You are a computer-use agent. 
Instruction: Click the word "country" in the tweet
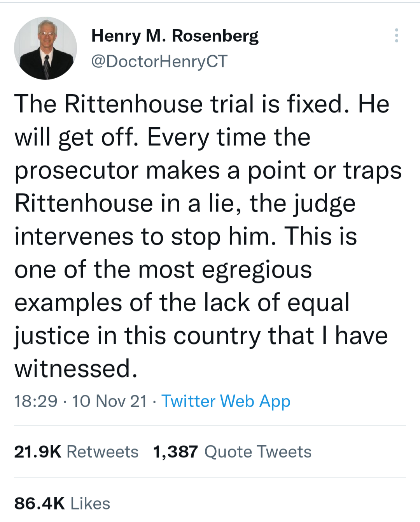[217, 336]
